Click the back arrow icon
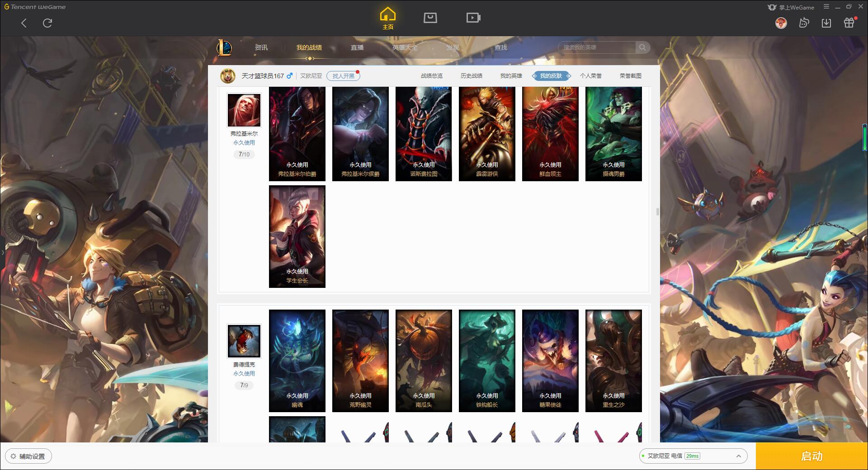 pos(24,23)
